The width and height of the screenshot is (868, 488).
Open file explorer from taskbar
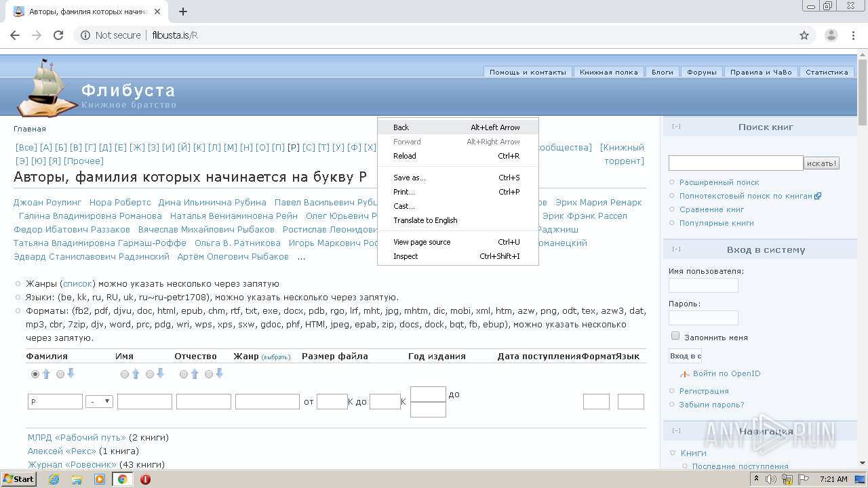tap(77, 479)
